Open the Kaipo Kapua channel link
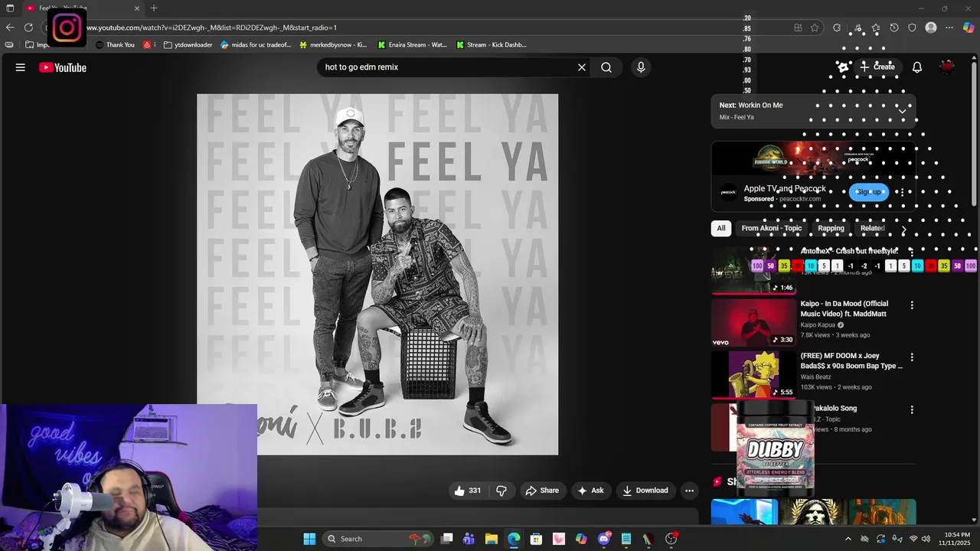This screenshot has height=551, width=980. (818, 325)
